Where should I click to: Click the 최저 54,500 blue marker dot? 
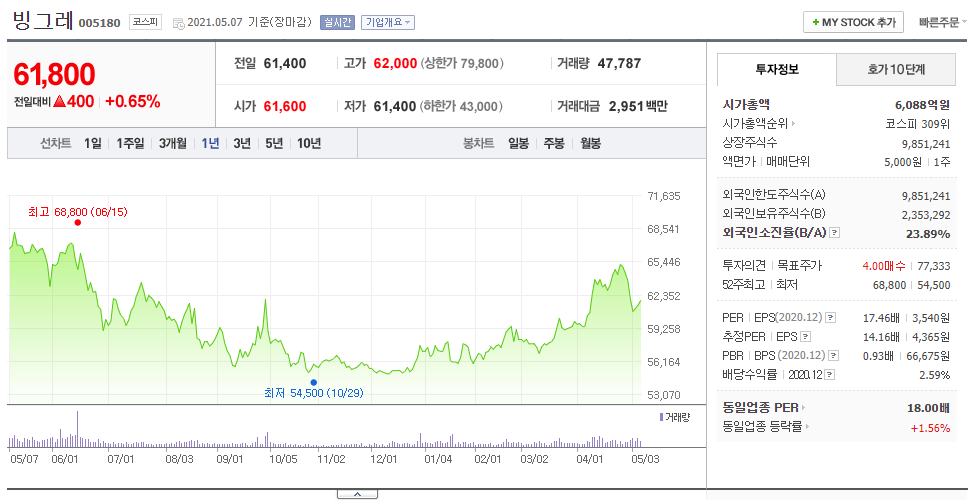click(313, 382)
